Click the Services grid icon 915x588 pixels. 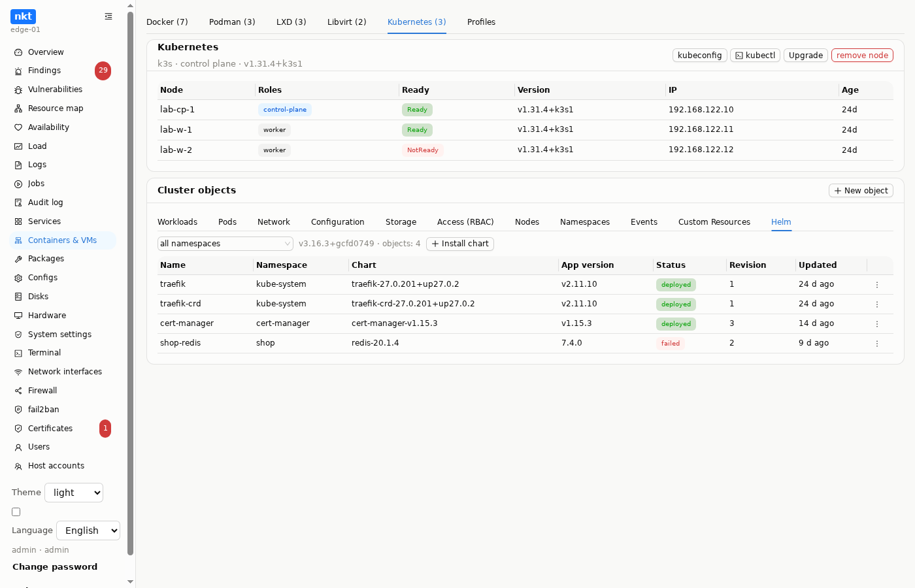pos(18,221)
